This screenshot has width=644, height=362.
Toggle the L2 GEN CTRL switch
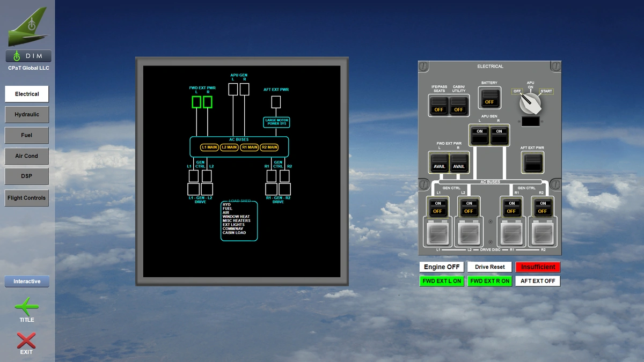click(469, 208)
